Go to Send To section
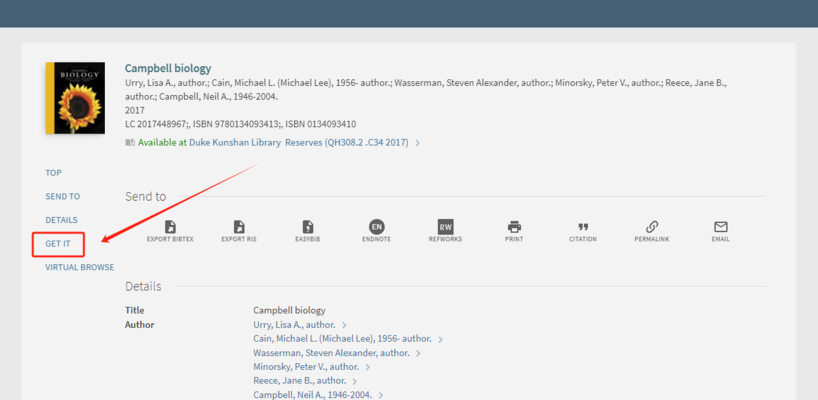Image resolution: width=818 pixels, height=400 pixels. 62,197
